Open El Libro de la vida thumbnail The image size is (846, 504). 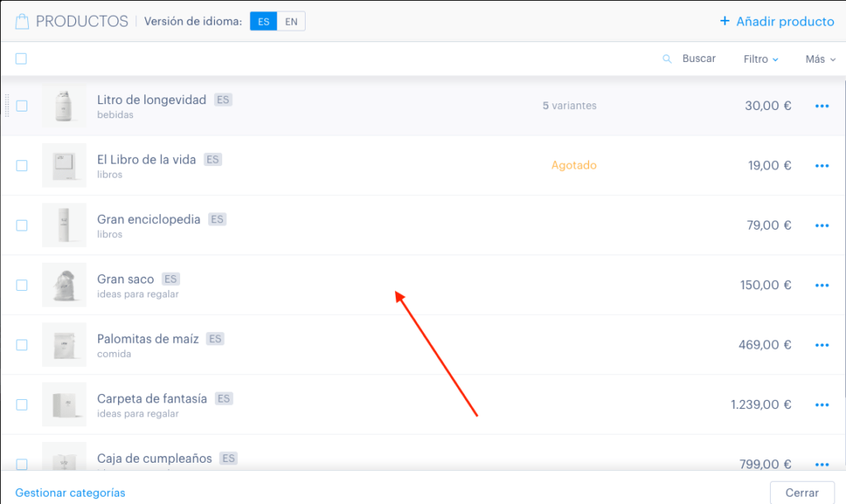[64, 166]
